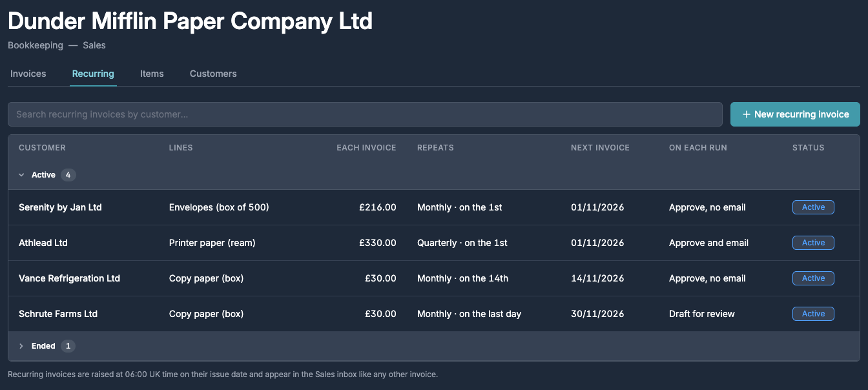Click Envelopes (box of 500) line
The image size is (868, 390).
[219, 207]
